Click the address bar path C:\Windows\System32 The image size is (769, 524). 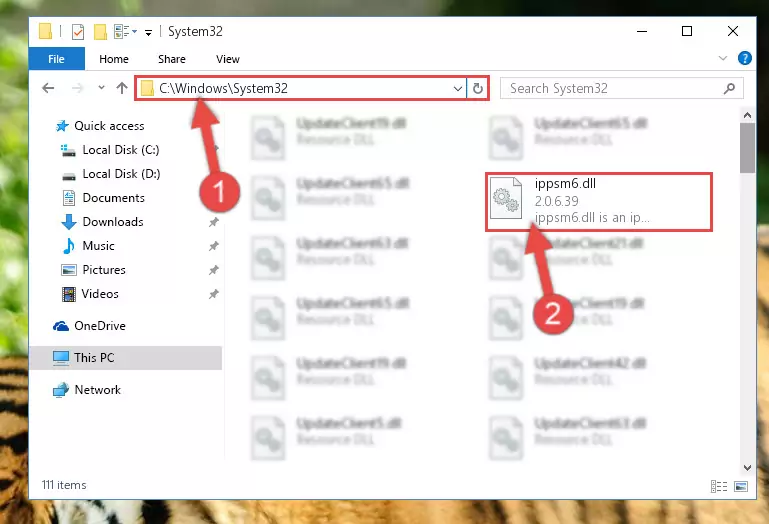pyautogui.click(x=223, y=88)
